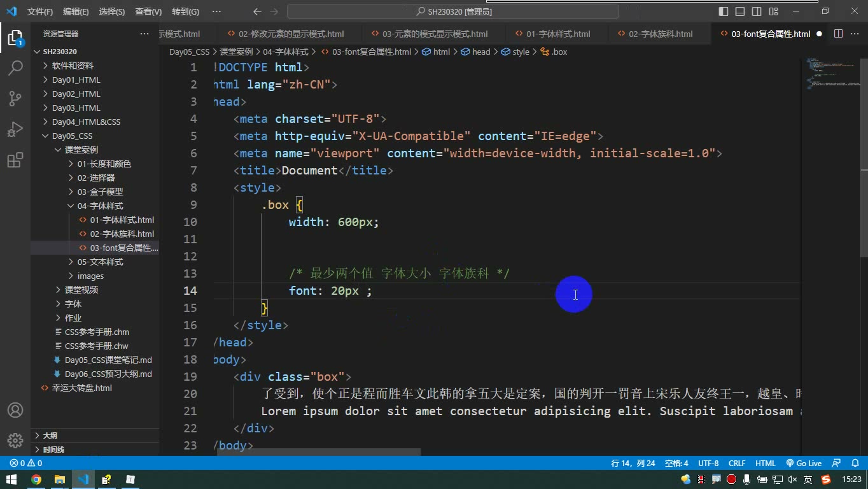This screenshot has width=868, height=489.
Task: Open the Search view in the activity bar
Action: (15, 67)
